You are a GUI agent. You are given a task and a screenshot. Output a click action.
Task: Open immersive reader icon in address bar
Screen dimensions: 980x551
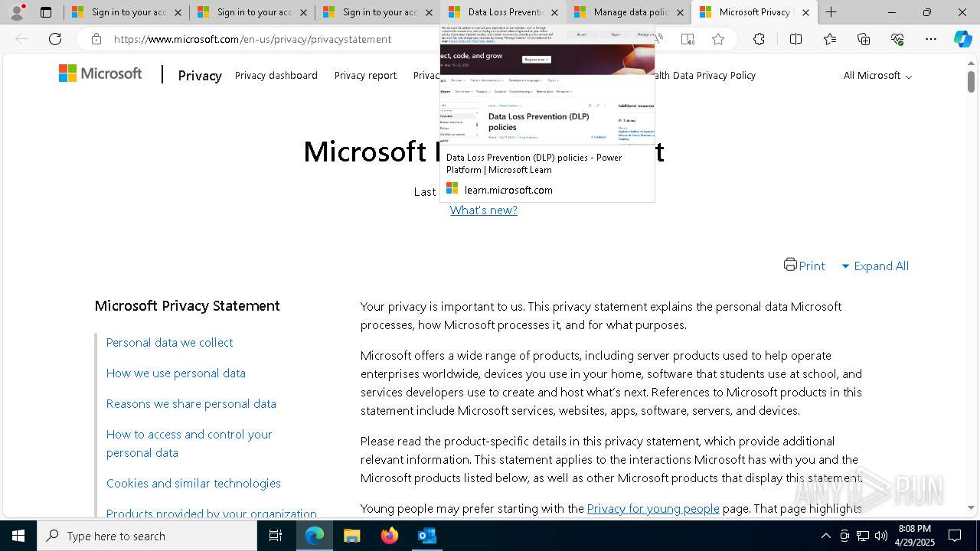click(688, 39)
